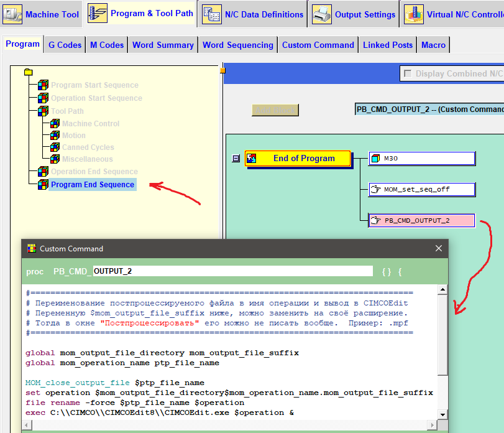This screenshot has width=504, height=433.
Task: Enable the Display Combined N/C checkbox
Action: pyautogui.click(x=408, y=73)
